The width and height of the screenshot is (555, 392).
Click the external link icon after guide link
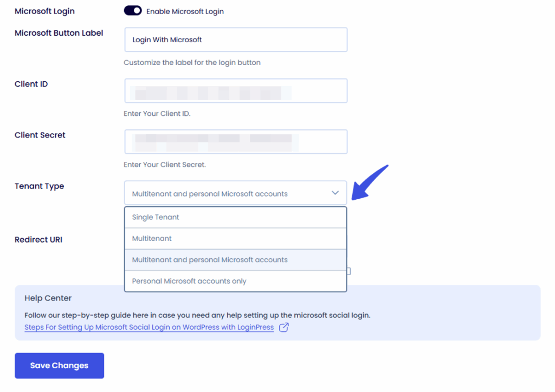tap(283, 327)
